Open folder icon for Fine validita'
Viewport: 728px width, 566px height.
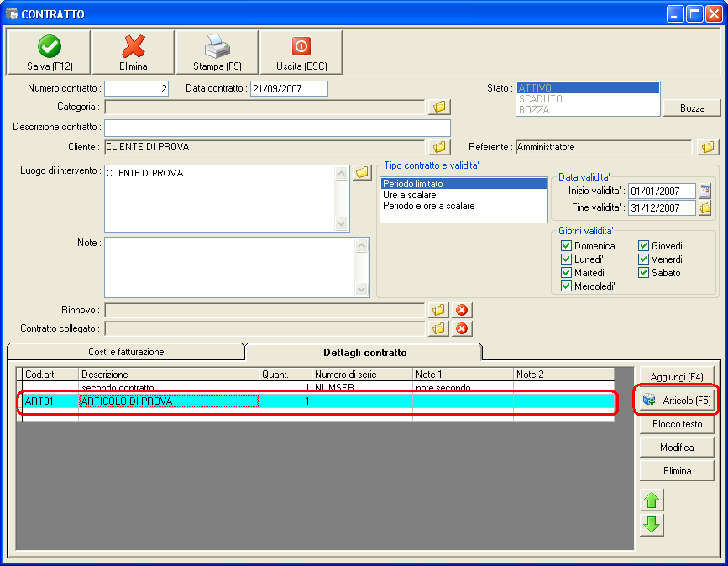(x=704, y=207)
